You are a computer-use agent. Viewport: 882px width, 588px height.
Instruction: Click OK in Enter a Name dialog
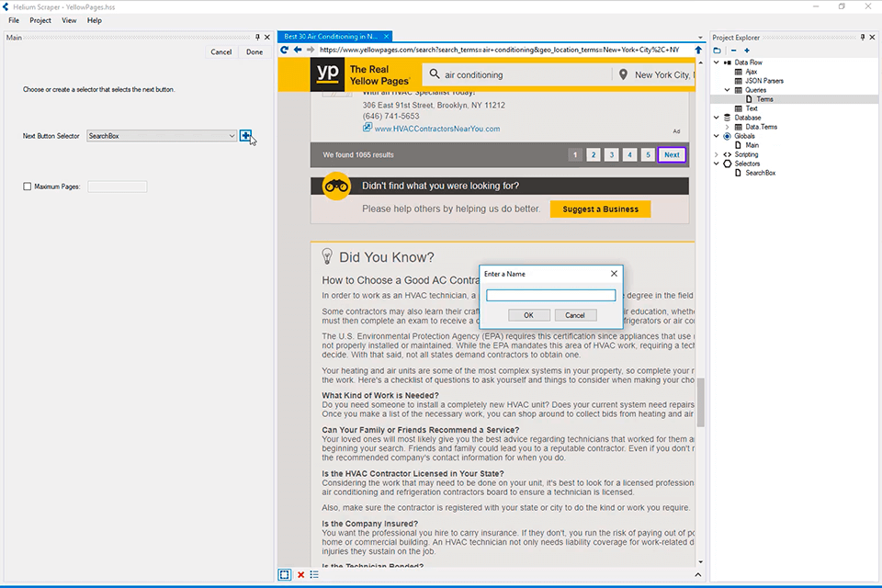(x=529, y=315)
